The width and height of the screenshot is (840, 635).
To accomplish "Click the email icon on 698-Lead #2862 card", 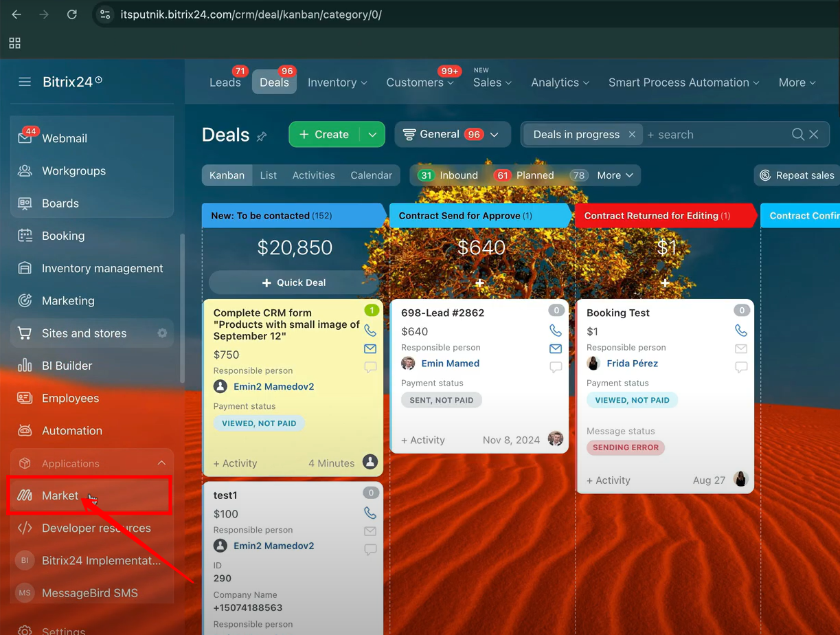I will 556,349.
